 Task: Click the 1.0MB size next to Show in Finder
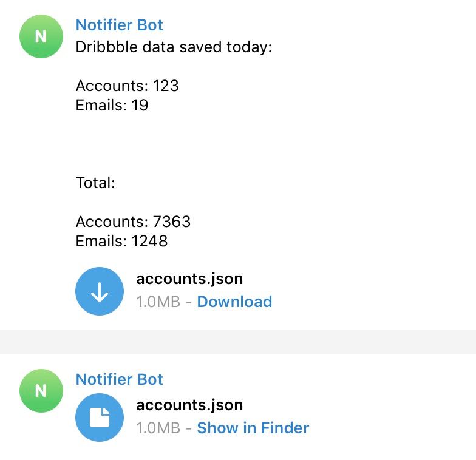[x=158, y=428]
